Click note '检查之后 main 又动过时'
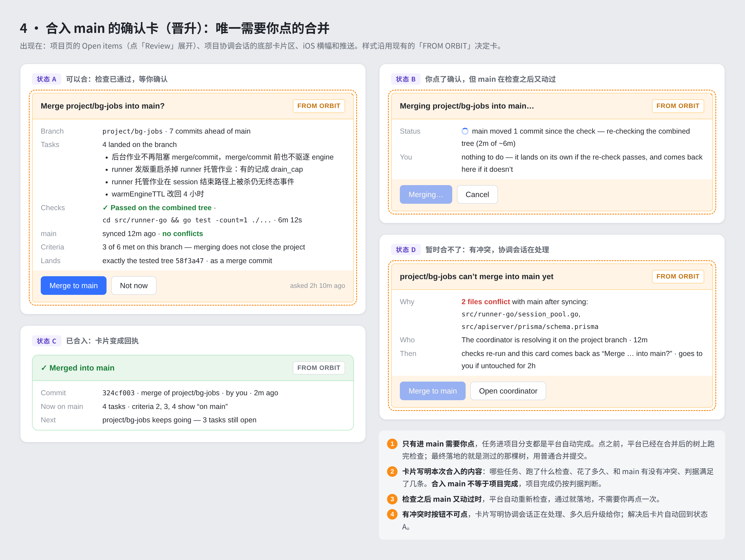This screenshot has width=745, height=560. [x=442, y=499]
